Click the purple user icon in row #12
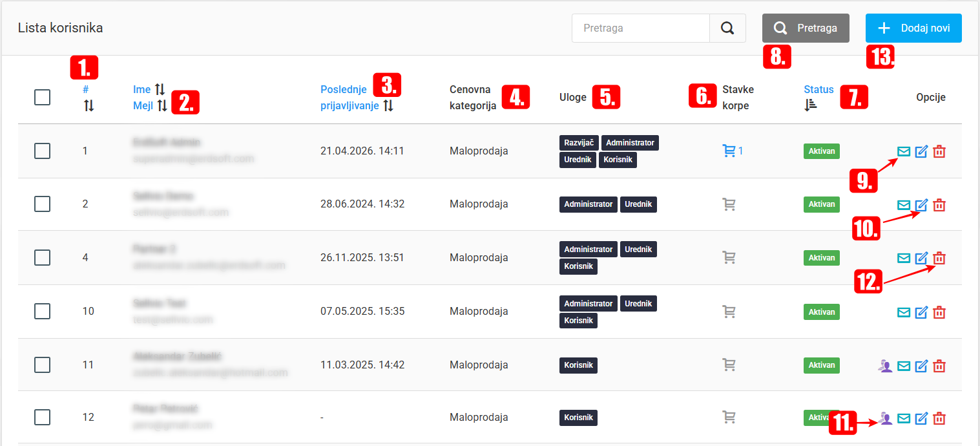The height and width of the screenshot is (446, 980). pyautogui.click(x=886, y=418)
